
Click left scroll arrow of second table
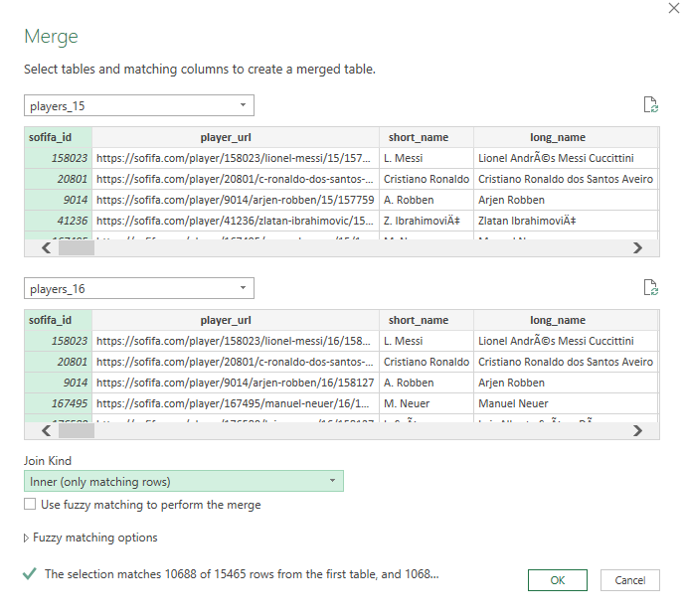tap(47, 431)
